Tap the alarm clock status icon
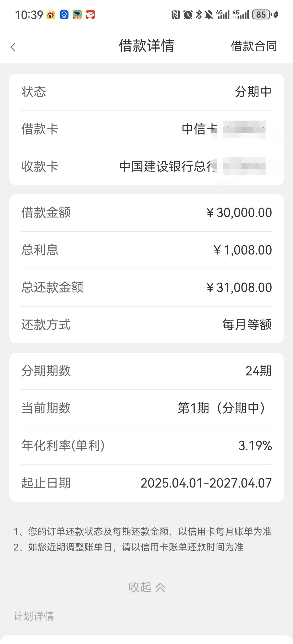Viewport: 293px width, 644px height. point(188,15)
